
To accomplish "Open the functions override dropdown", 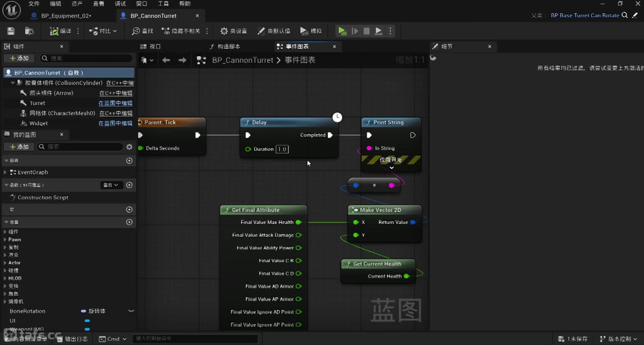I will (111, 185).
